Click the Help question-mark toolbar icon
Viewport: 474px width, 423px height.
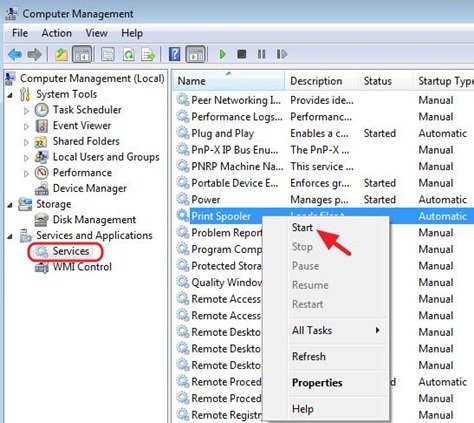coord(174,54)
